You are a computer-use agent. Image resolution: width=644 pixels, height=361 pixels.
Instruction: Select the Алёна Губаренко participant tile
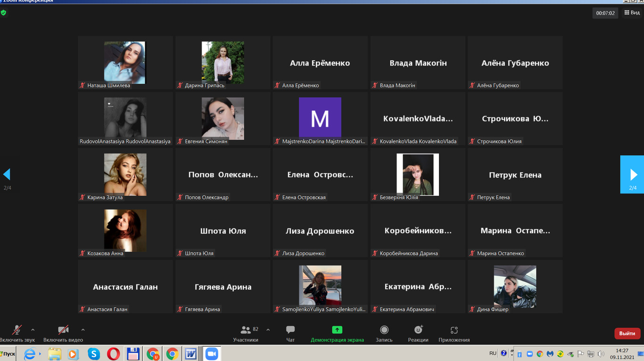coord(515,63)
